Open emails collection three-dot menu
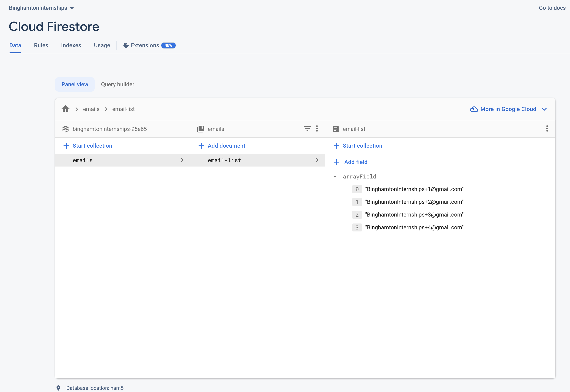This screenshot has width=570, height=392. pyautogui.click(x=317, y=128)
